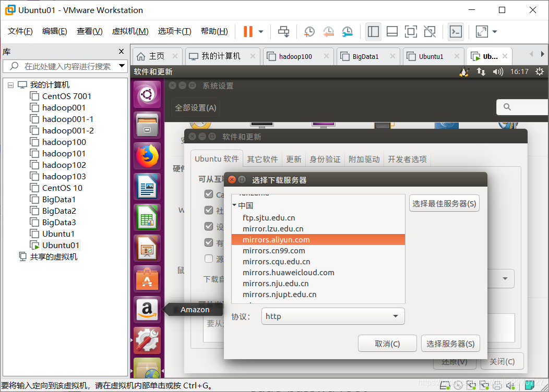Open the 编辑(E) menu
Screen dimensions: 549x392
55,31
